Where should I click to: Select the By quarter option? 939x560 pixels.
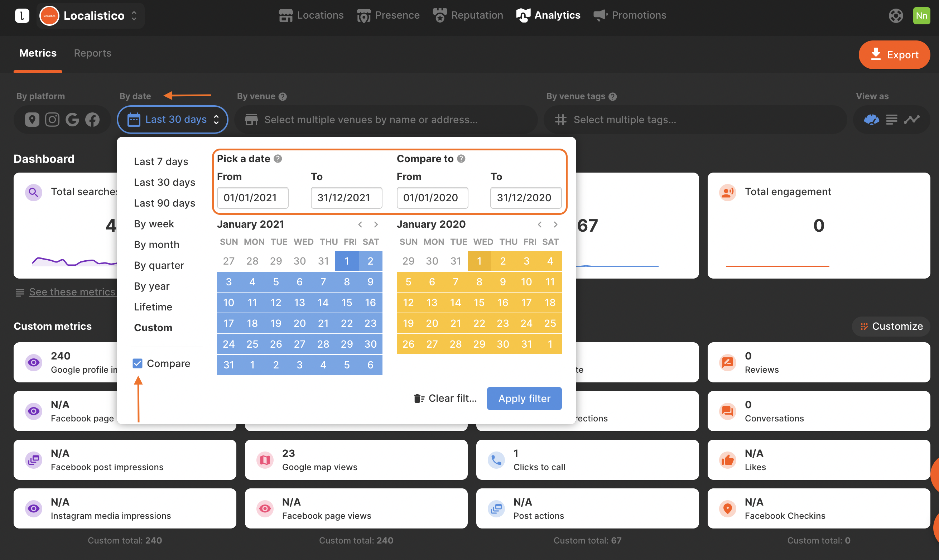click(159, 265)
